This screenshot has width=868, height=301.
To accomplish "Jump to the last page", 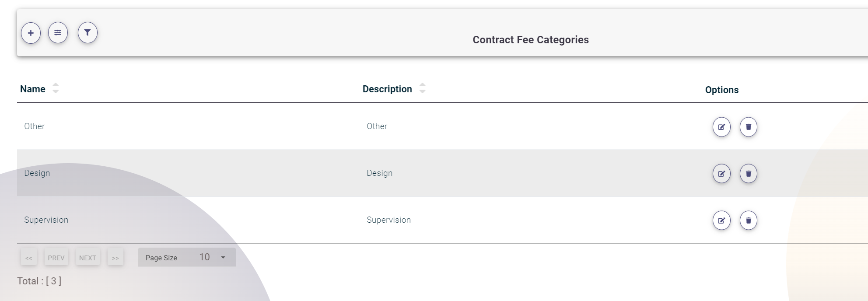I will pos(115,258).
